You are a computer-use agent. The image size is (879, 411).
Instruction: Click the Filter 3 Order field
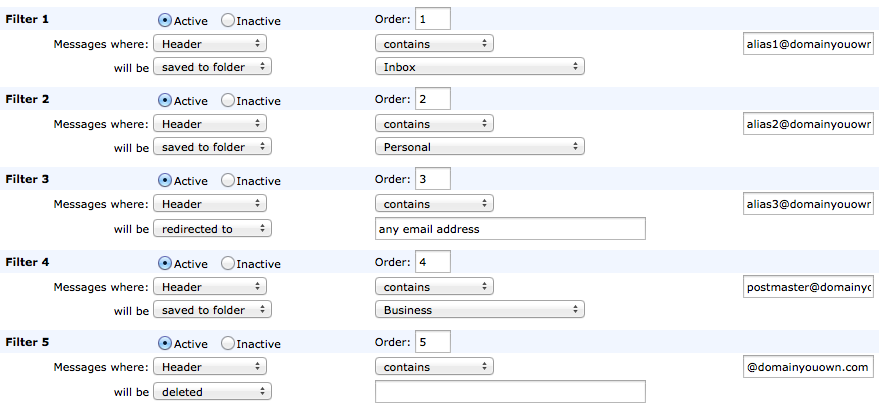click(432, 180)
